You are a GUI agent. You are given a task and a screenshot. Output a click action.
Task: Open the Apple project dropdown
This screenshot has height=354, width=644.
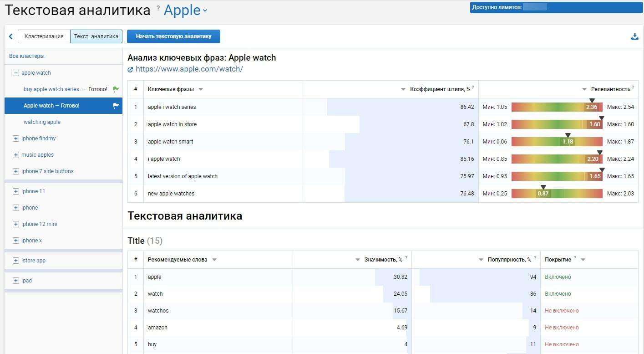click(x=185, y=10)
